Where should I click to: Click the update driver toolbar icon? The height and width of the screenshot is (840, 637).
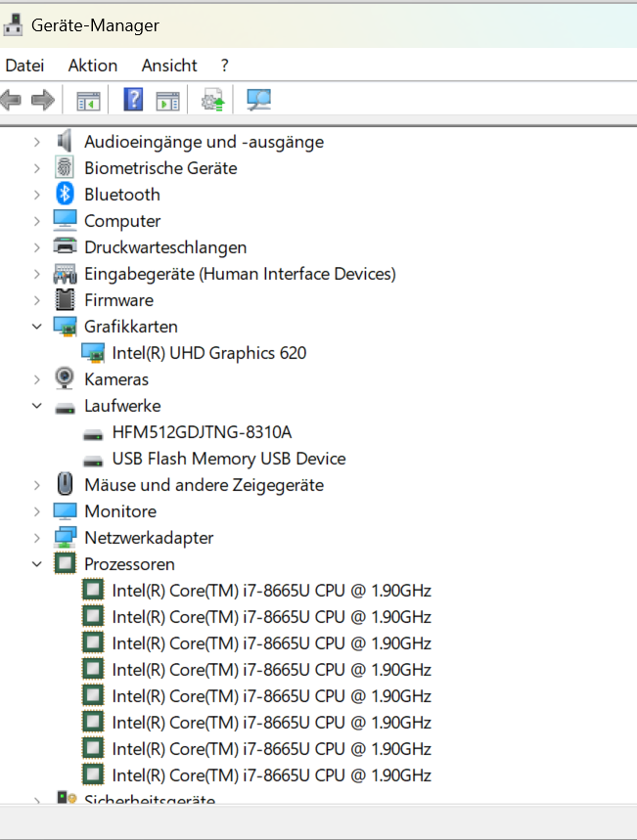click(212, 100)
